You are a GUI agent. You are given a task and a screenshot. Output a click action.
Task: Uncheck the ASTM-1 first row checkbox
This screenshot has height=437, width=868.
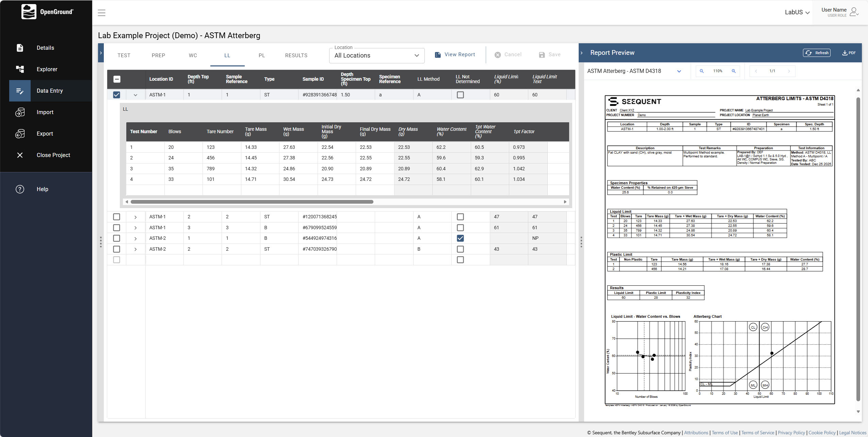117,95
